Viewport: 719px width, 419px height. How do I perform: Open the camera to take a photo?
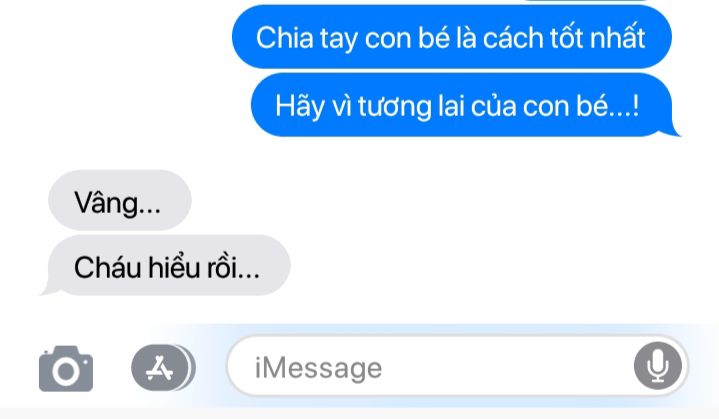point(66,369)
